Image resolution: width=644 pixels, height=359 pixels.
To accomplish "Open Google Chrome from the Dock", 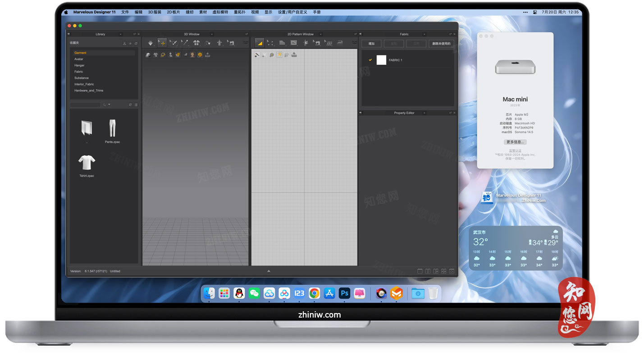I will point(315,293).
